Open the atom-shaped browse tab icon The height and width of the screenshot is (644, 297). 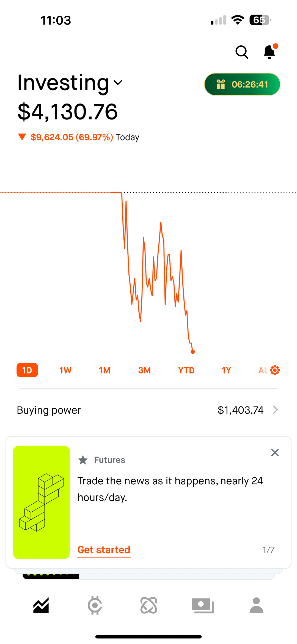pyautogui.click(x=149, y=605)
